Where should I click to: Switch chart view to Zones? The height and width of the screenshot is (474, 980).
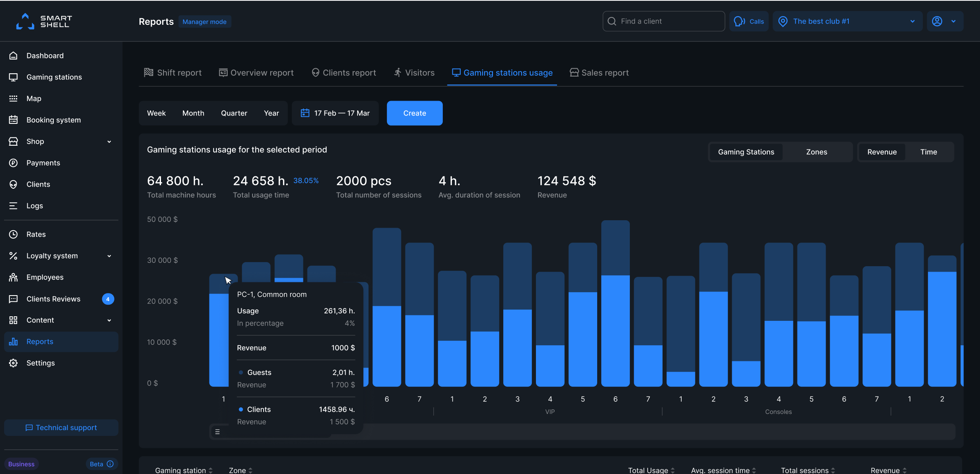click(x=816, y=152)
